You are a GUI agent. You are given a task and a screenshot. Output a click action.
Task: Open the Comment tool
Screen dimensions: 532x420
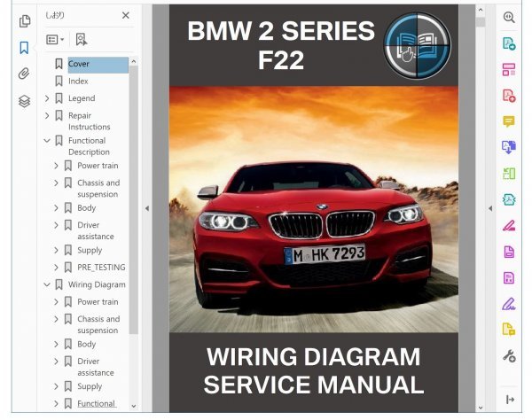point(509,121)
